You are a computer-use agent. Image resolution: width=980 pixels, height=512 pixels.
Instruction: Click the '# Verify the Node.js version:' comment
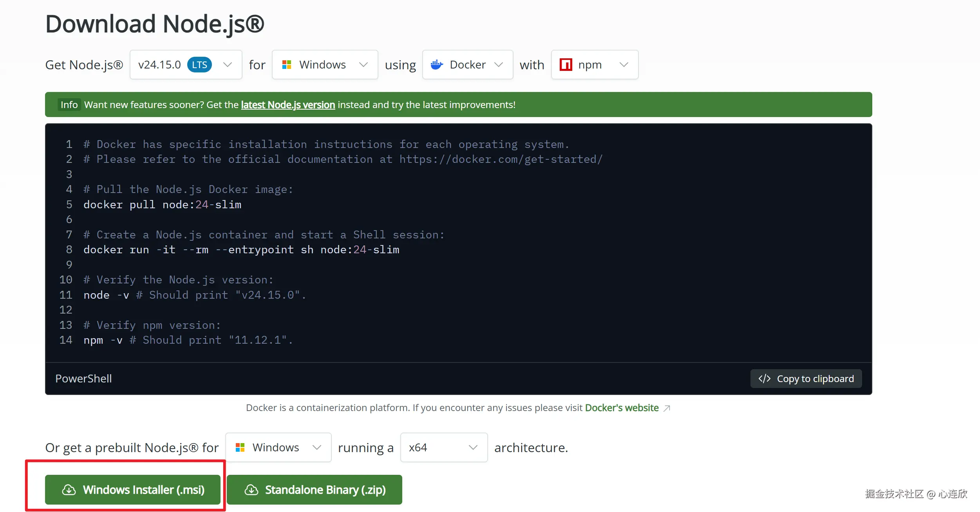pyautogui.click(x=179, y=280)
